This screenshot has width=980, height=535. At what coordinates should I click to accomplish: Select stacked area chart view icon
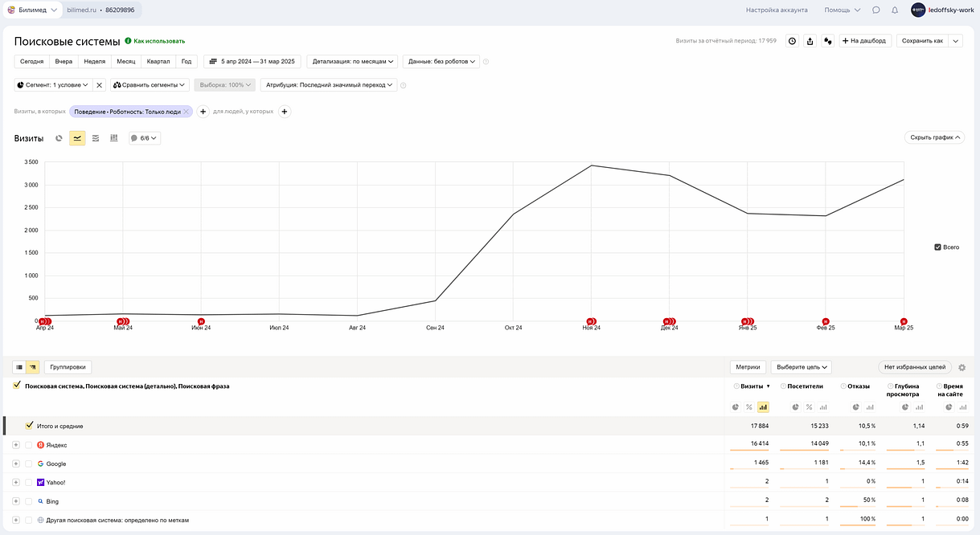96,138
